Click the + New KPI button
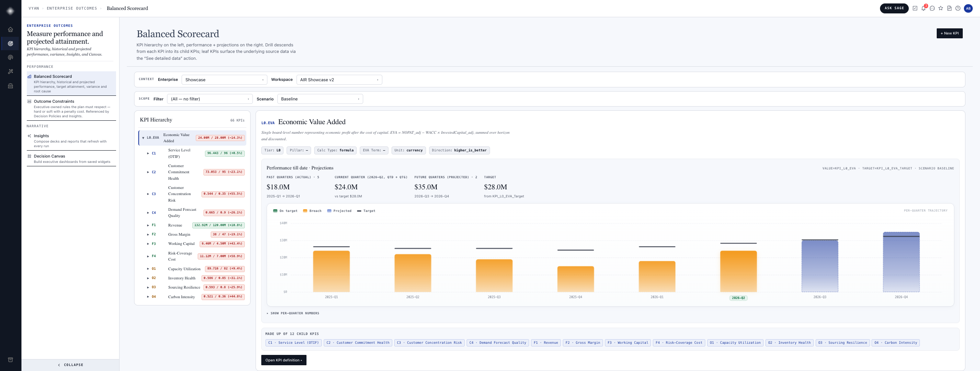Screen dimensions: 980x371 (949, 33)
